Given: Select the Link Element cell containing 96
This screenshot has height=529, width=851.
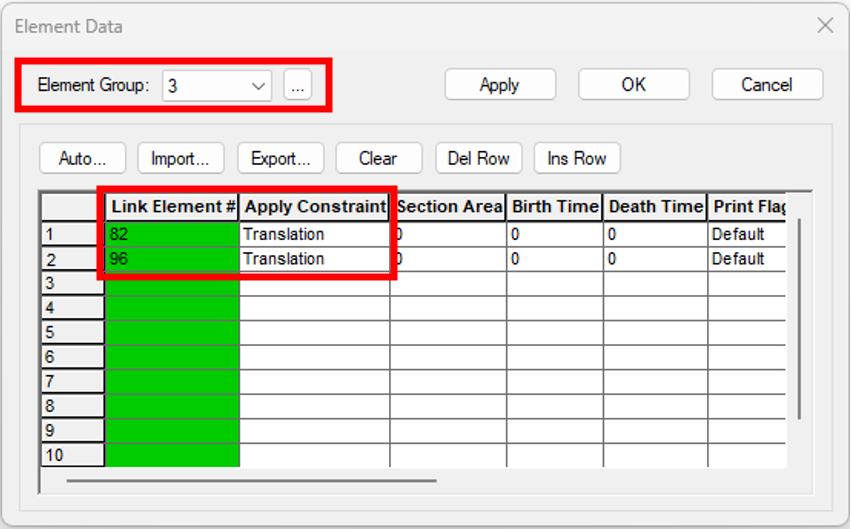Looking at the screenshot, I should point(172,259).
